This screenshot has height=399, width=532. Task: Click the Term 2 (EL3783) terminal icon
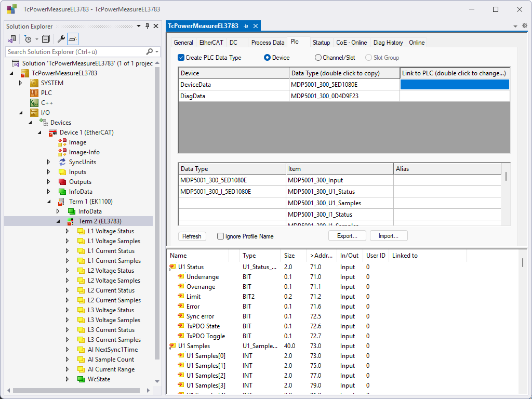pyautogui.click(x=71, y=221)
